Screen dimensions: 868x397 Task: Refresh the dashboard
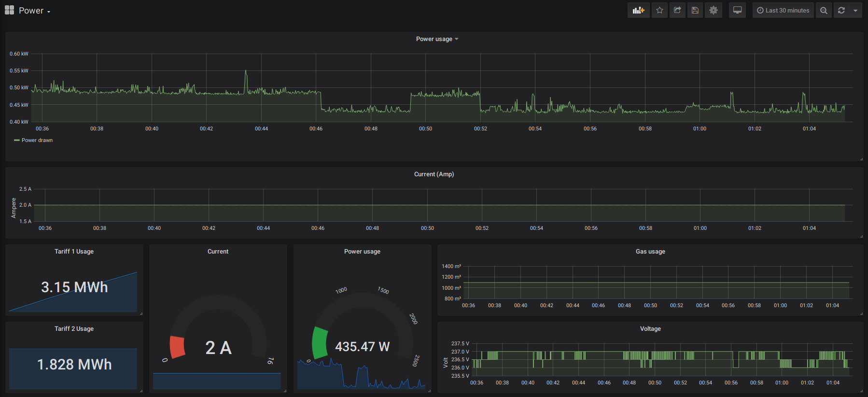(841, 10)
